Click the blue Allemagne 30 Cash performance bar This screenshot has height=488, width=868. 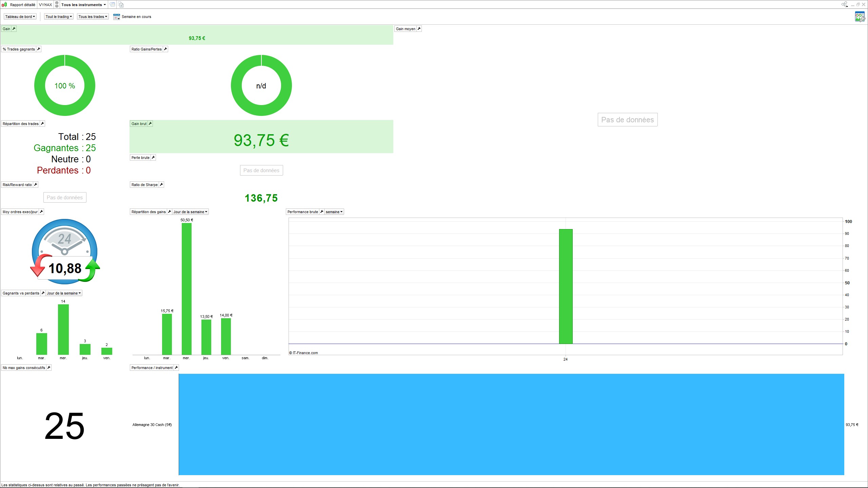click(x=511, y=424)
